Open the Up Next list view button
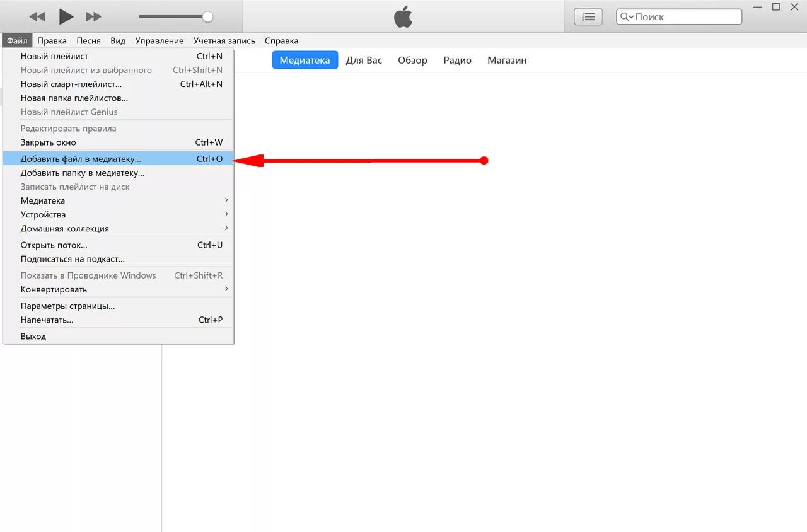This screenshot has width=807, height=532. [x=588, y=17]
